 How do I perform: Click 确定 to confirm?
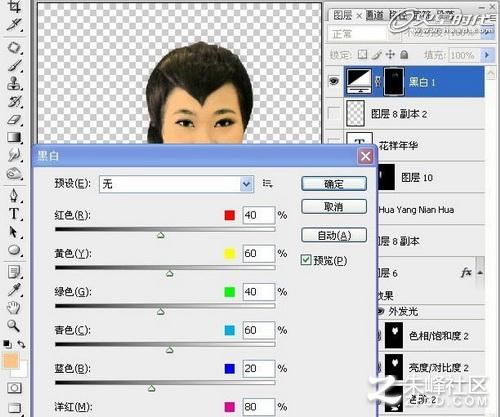334,184
